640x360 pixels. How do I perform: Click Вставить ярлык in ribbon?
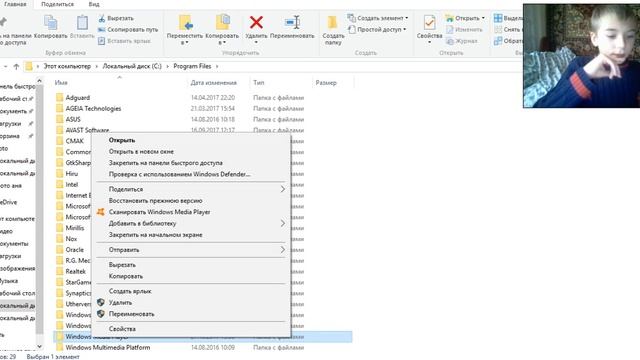pos(124,41)
